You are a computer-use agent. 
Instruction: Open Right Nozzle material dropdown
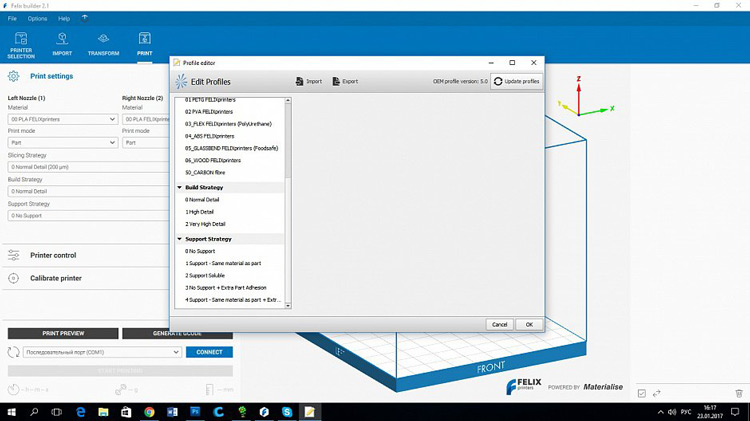pyautogui.click(x=146, y=119)
